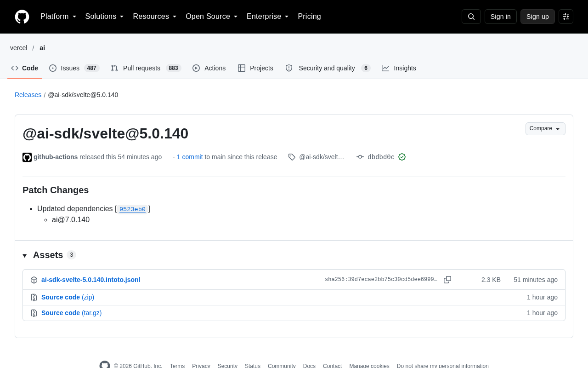Download ai-sdk-svelte-5.0.140.intoto.jsonl
Viewport: 588px width, 368px height.
90,280
